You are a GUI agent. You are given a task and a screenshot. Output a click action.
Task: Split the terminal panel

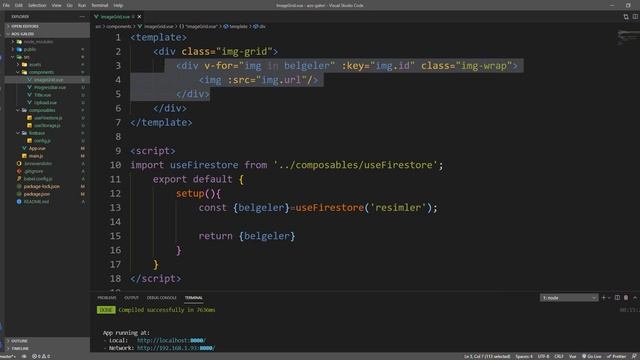point(617,298)
